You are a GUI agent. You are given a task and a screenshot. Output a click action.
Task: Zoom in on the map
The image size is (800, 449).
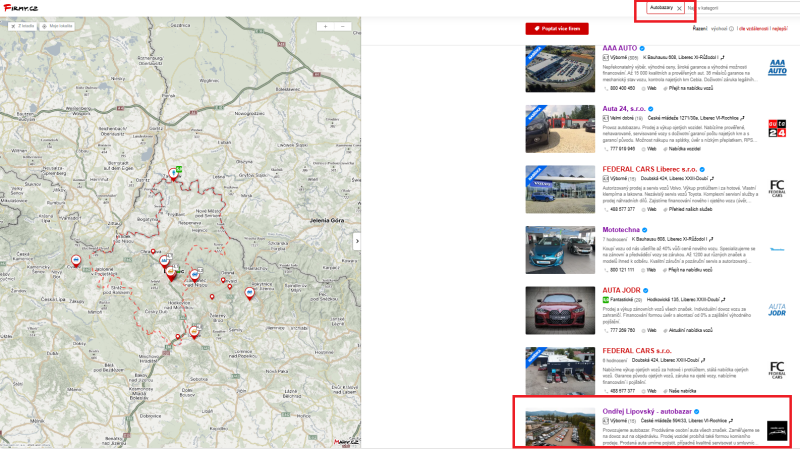point(326,26)
